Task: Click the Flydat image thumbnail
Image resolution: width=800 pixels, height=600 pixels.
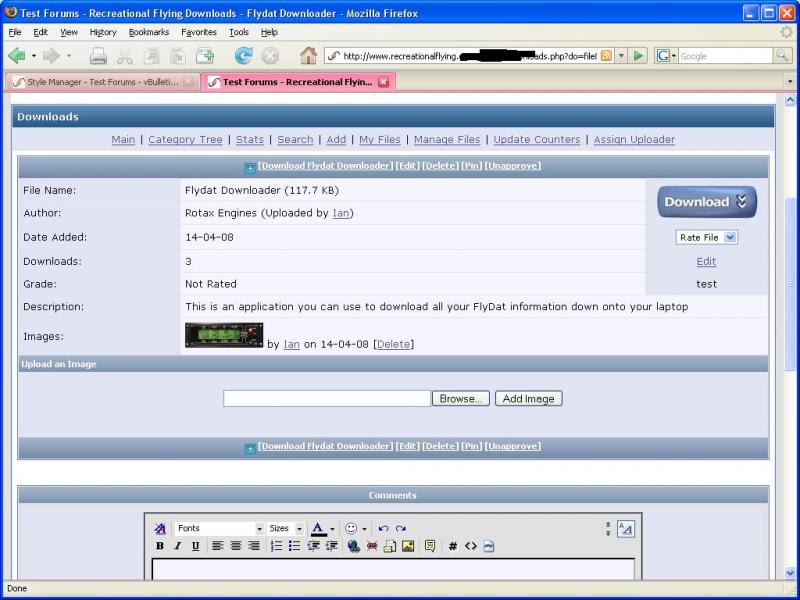Action: [224, 335]
